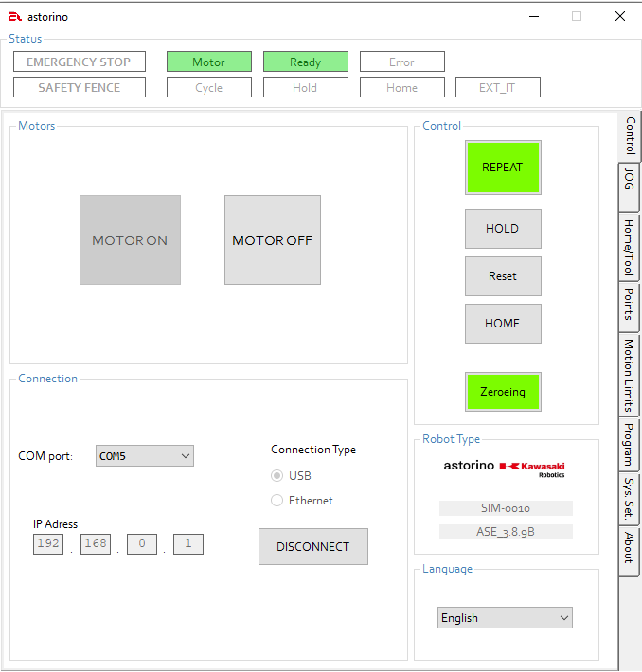Click the Reset button
The width and height of the screenshot is (642, 672).
click(503, 276)
